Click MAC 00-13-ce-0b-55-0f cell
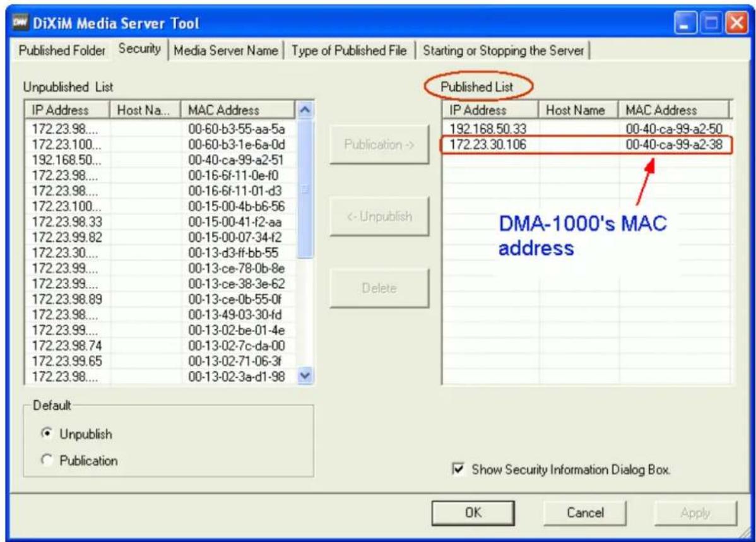 tap(235, 299)
